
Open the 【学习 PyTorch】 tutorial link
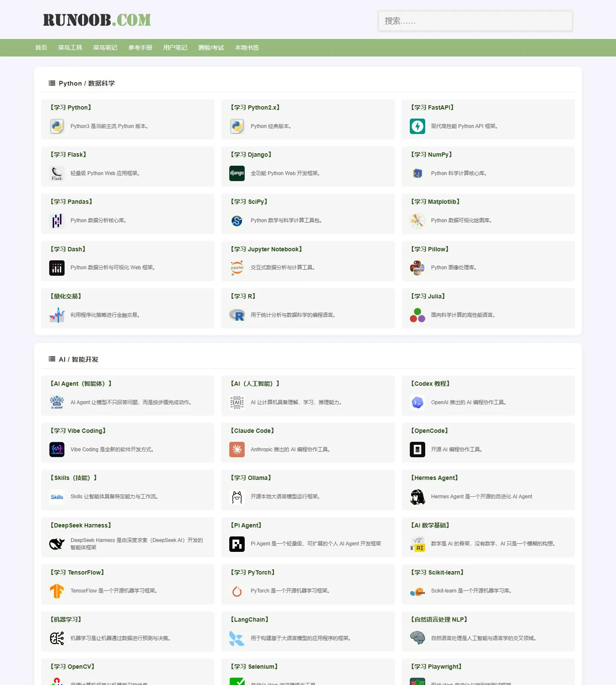(253, 572)
